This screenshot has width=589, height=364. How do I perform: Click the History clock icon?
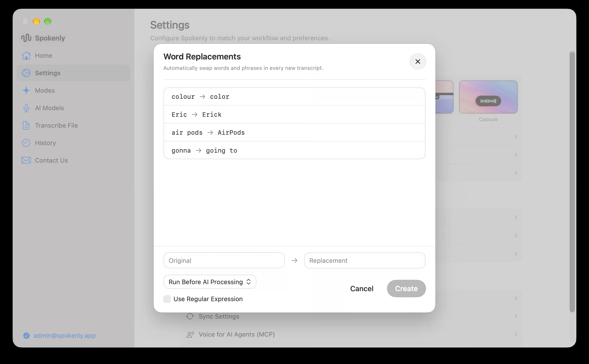point(26,143)
